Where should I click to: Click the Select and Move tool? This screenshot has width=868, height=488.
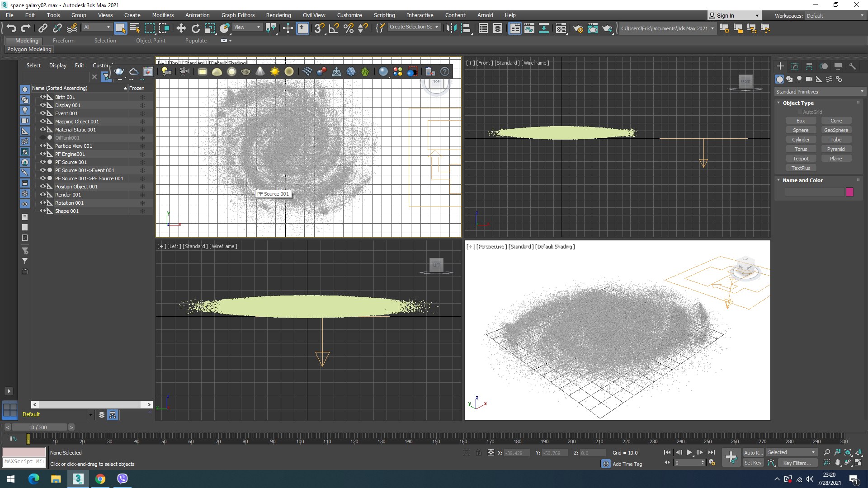click(181, 28)
